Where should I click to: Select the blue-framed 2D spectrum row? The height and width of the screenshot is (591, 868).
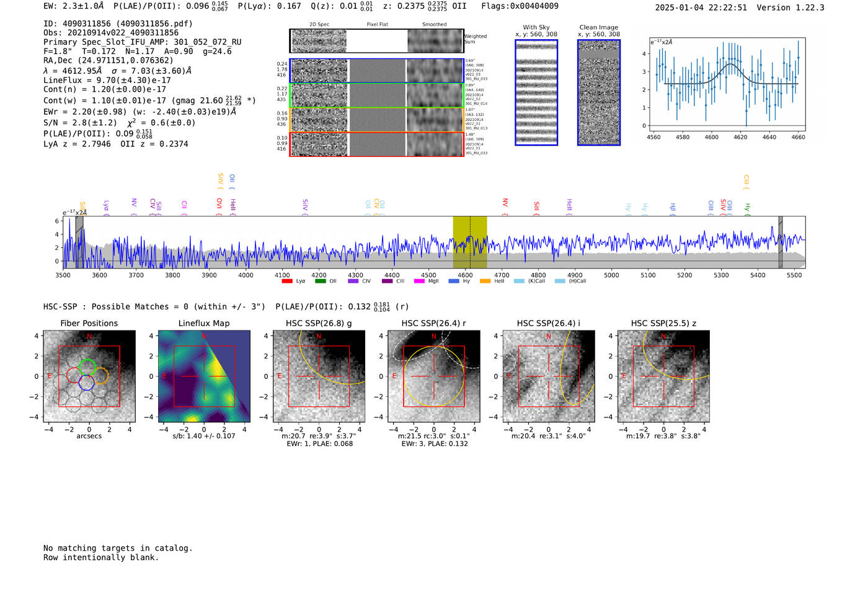[377, 71]
